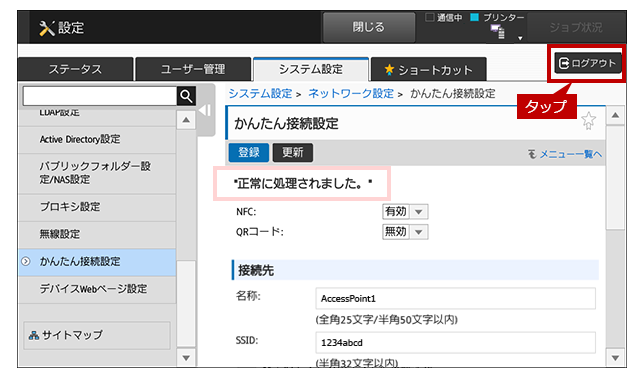Click the 名称 field with AccessPoint1
Image resolution: width=640 pixels, height=376 pixels.
click(455, 298)
